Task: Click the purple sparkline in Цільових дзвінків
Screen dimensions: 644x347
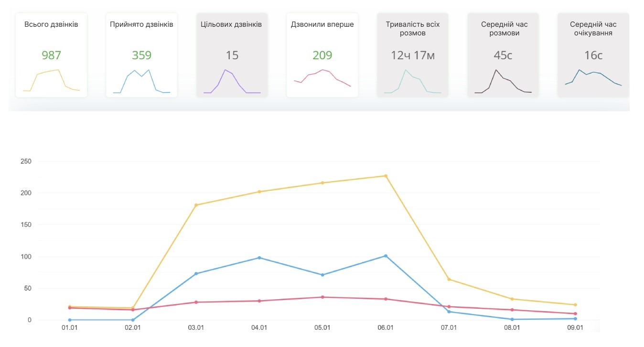Action: tap(232, 81)
